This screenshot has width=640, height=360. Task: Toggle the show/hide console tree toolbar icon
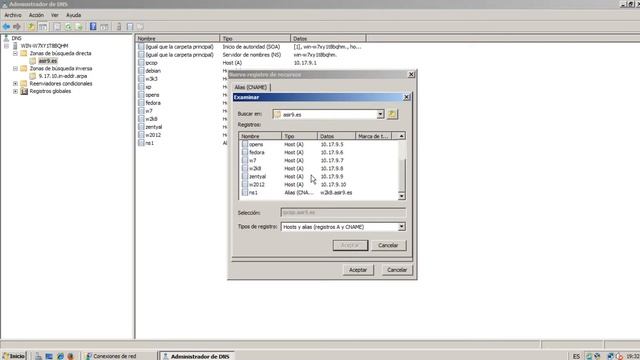(x=42, y=27)
